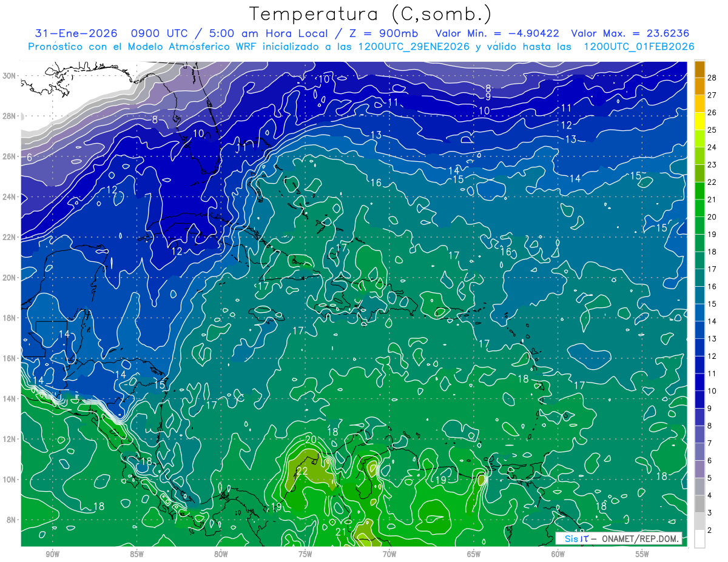
Task: Click the 70W longitude axis label
Action: click(389, 554)
